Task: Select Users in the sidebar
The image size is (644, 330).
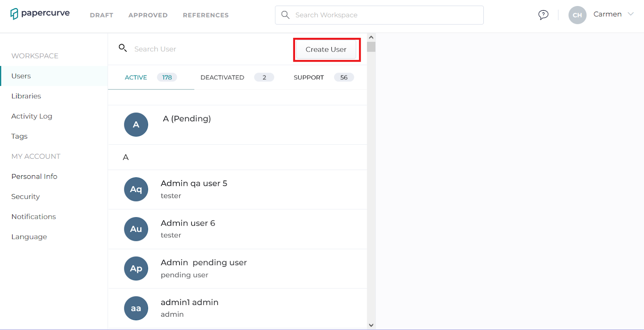Action: point(54,76)
